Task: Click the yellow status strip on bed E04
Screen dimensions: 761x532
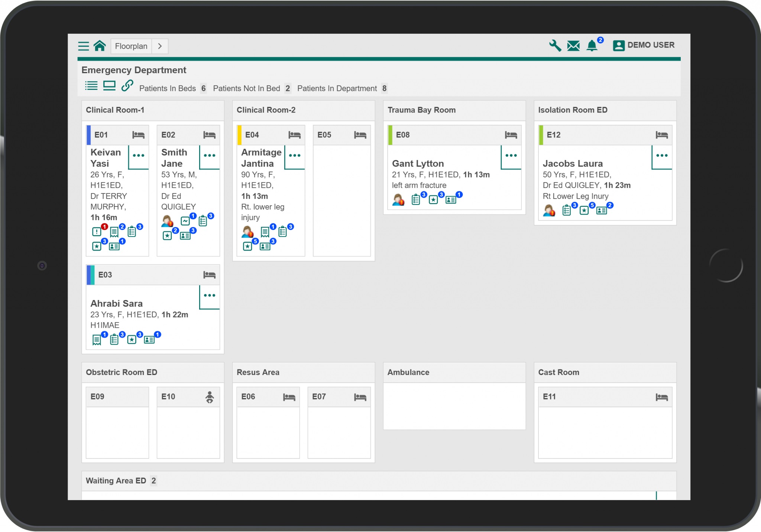Action: tap(239, 135)
